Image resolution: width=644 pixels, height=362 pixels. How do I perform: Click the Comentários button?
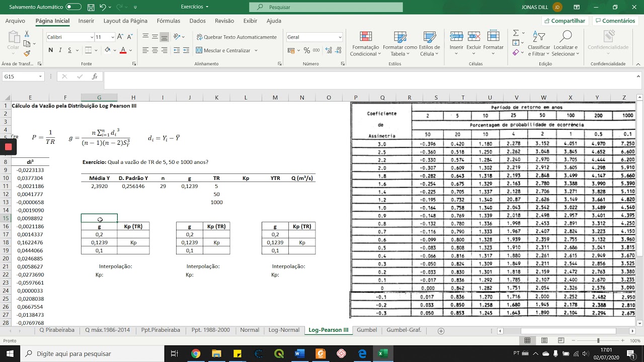click(x=614, y=21)
